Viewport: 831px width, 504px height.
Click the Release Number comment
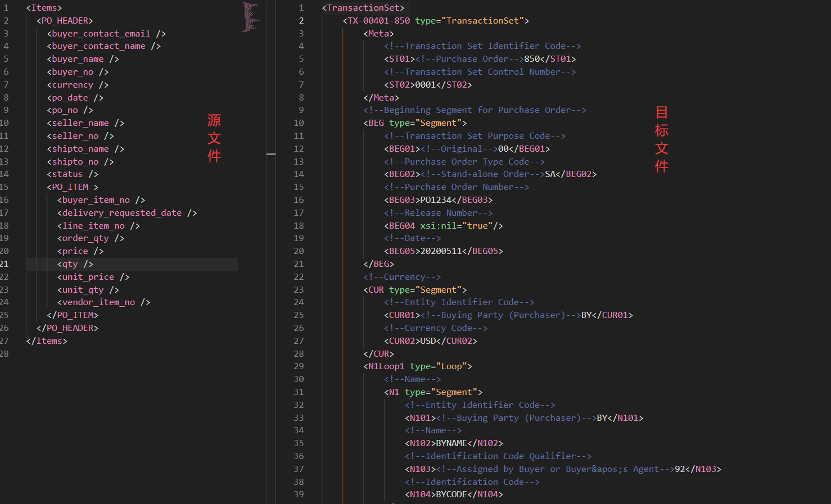point(439,213)
